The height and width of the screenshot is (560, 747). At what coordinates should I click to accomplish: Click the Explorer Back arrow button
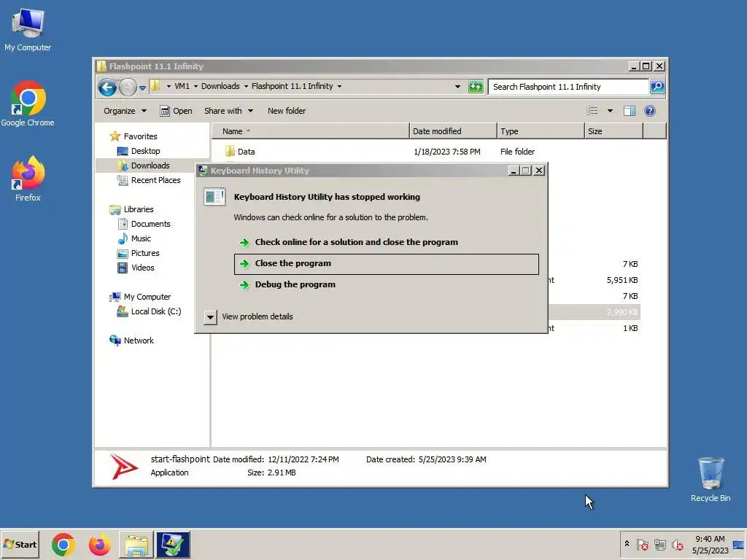[107, 87]
